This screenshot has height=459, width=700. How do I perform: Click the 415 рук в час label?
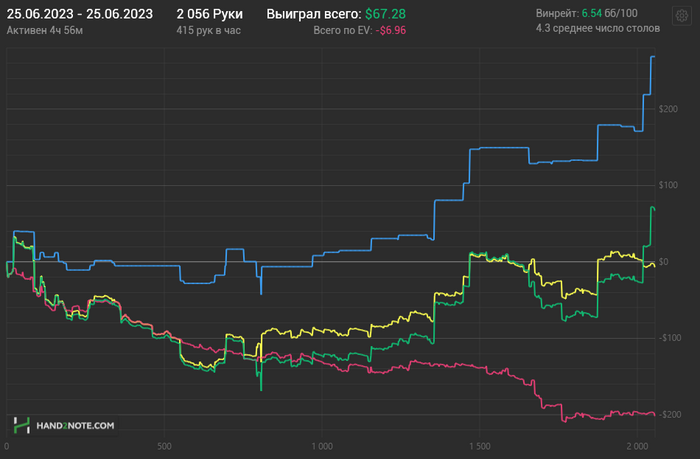208,30
